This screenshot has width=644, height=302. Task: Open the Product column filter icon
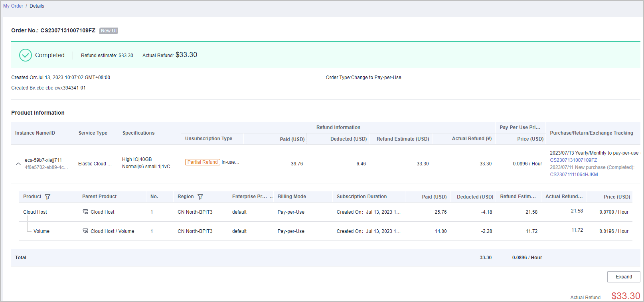pos(48,197)
